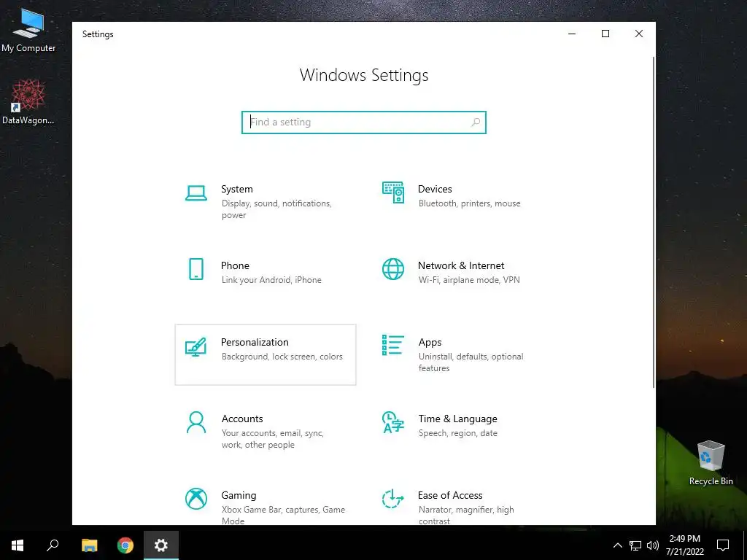Viewport: 747px width, 560px height.
Task: Click the Time & Language label
Action: (x=458, y=419)
